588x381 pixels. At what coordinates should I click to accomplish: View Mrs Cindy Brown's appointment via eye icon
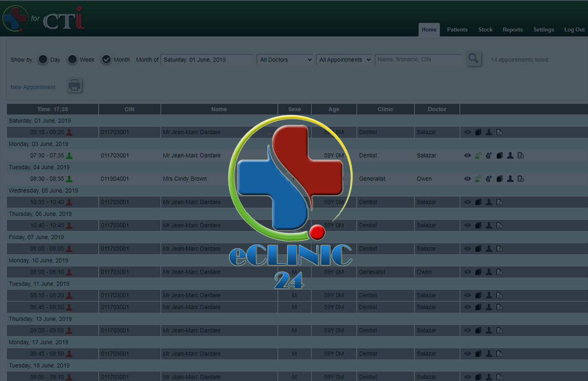click(x=467, y=179)
